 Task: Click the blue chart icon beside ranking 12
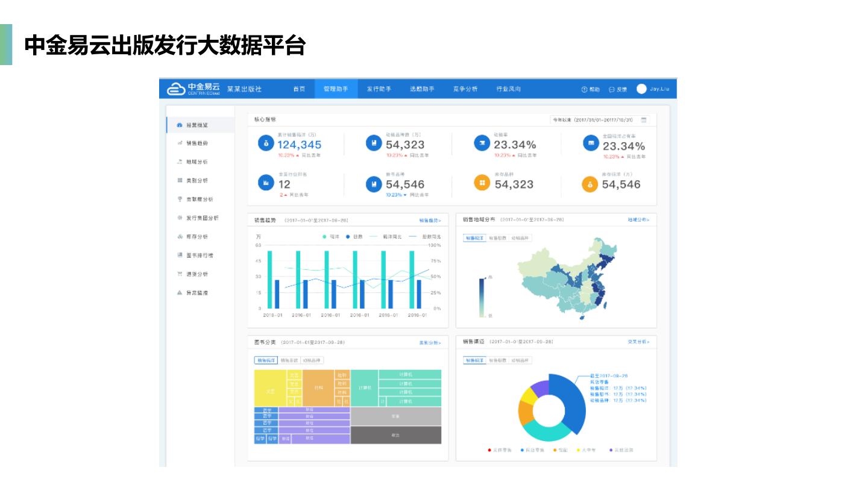[x=266, y=182]
